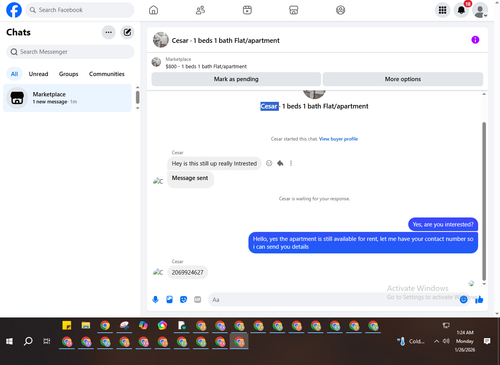Click the 'Yes, are you interested?' message
The image size is (500, 365).
tap(443, 224)
